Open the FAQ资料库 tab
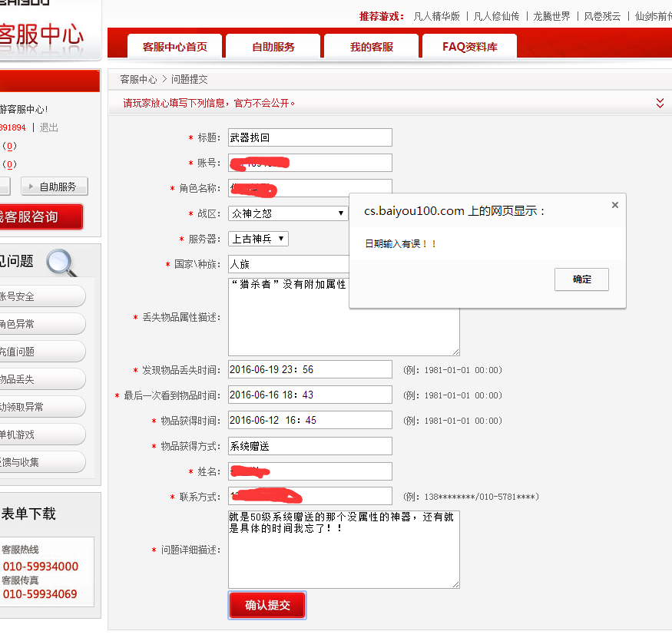The image size is (672, 641). [x=469, y=47]
